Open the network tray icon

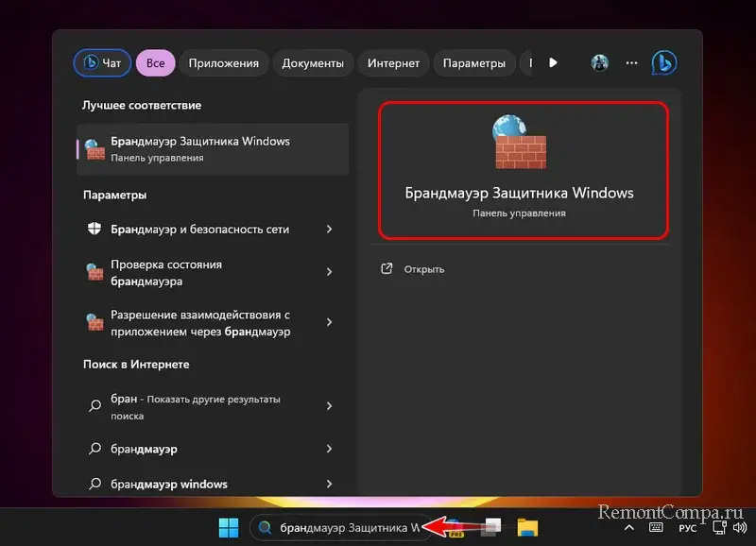tap(719, 528)
